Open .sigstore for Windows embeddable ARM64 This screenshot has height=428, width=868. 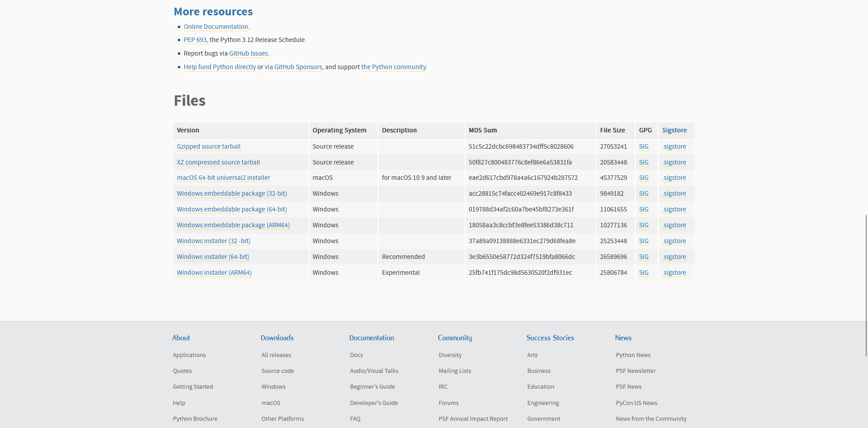tap(674, 225)
